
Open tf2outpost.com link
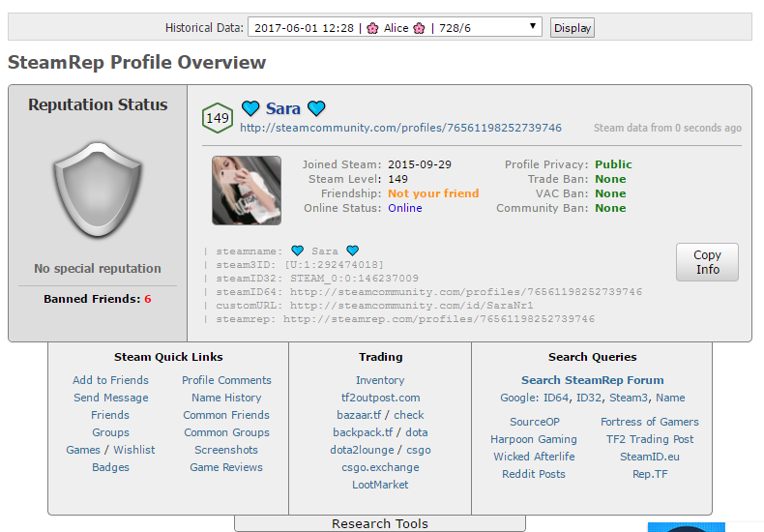click(x=380, y=398)
